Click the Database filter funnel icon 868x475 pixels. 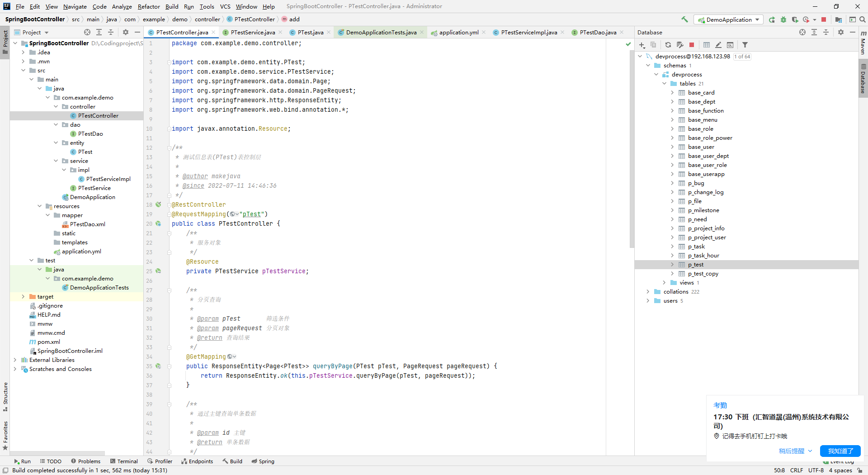tap(745, 45)
